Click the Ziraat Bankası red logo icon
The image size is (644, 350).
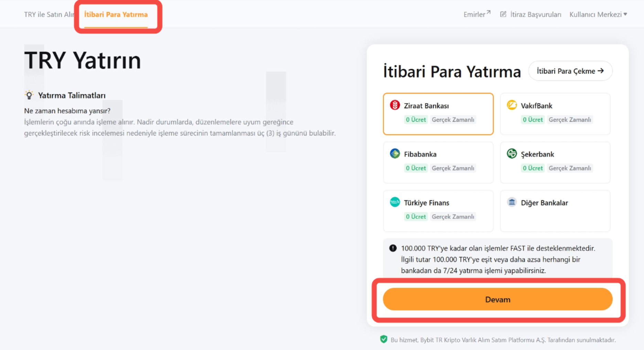coord(395,105)
